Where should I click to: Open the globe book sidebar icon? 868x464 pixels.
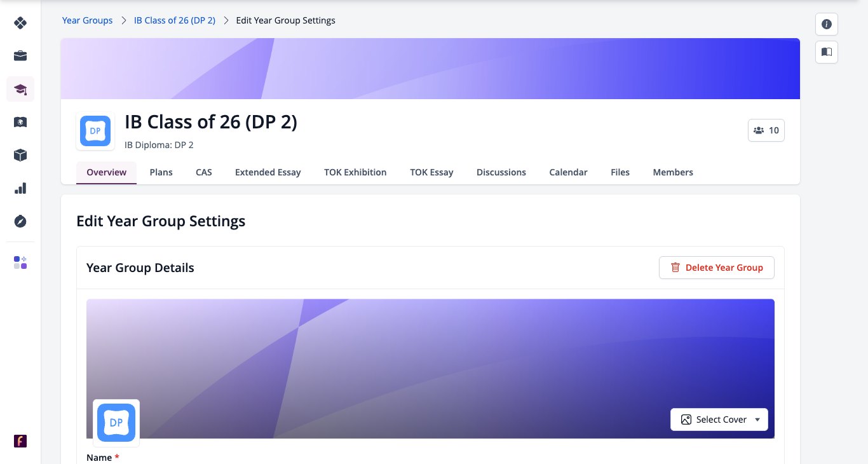click(x=20, y=122)
